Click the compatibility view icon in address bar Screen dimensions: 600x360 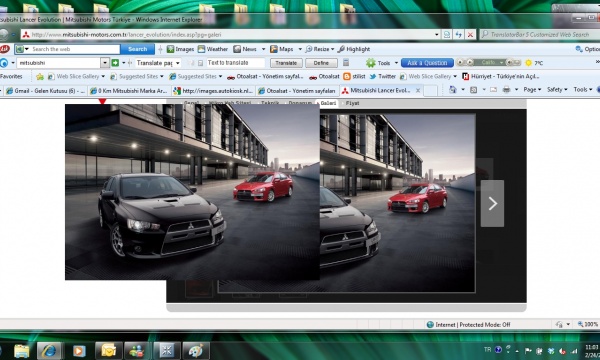(447, 34)
